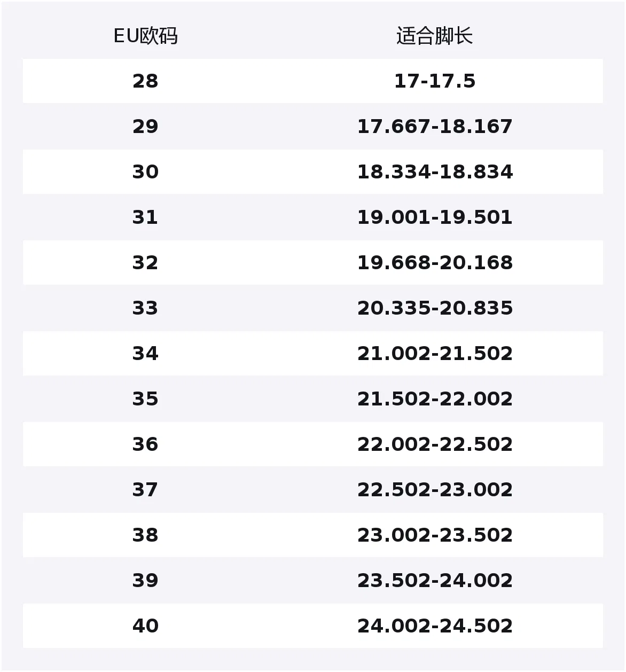Select EU size 40 cell
This screenshot has height=672, width=626.
tap(145, 626)
